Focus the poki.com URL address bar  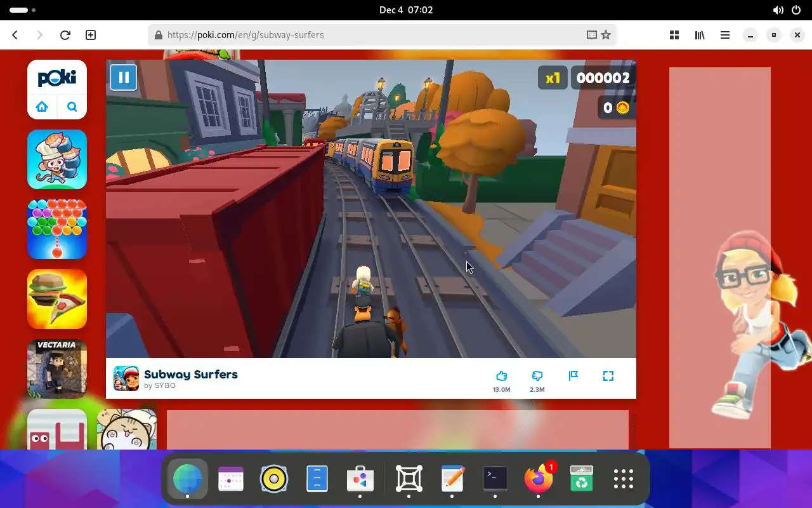tap(382, 35)
